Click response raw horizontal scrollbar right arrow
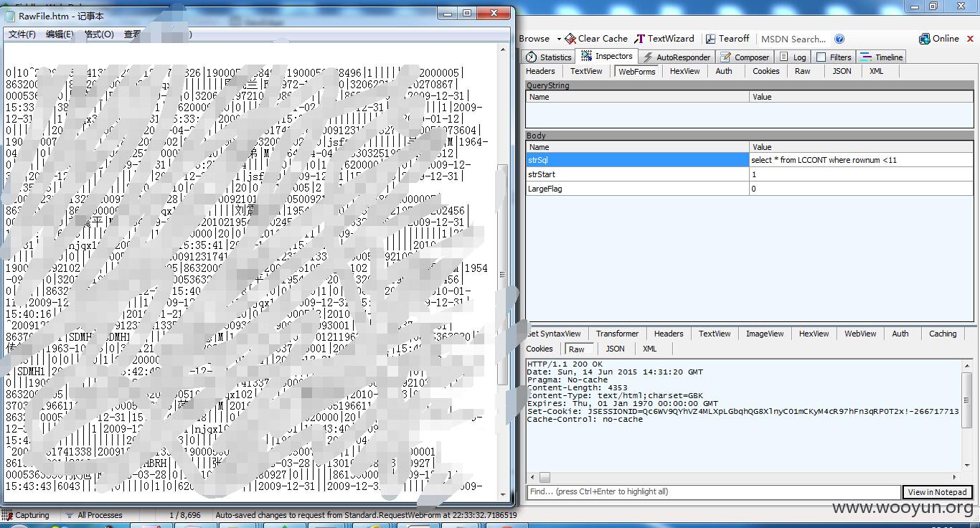Screen dimensions: 980x528 pos(954,477)
